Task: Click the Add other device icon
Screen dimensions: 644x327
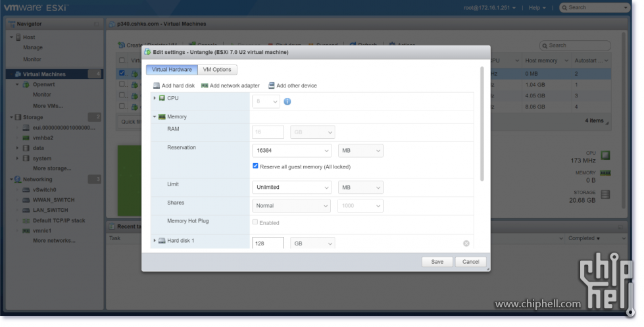Action: pyautogui.click(x=271, y=86)
